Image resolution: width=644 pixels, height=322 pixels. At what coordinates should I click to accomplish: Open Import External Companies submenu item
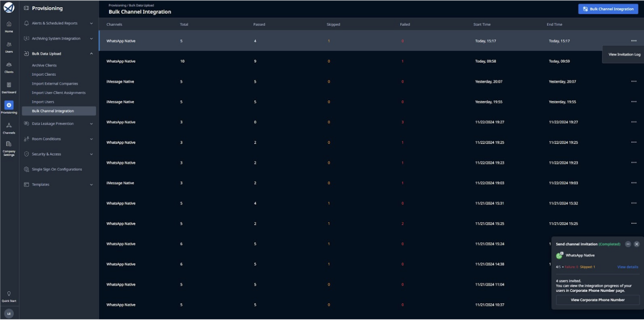(x=55, y=83)
